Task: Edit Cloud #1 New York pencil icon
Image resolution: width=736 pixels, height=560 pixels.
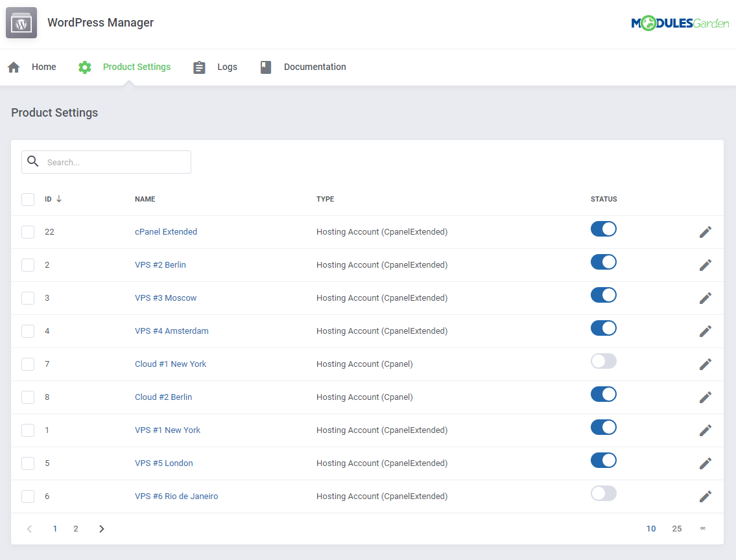Action: pyautogui.click(x=705, y=364)
